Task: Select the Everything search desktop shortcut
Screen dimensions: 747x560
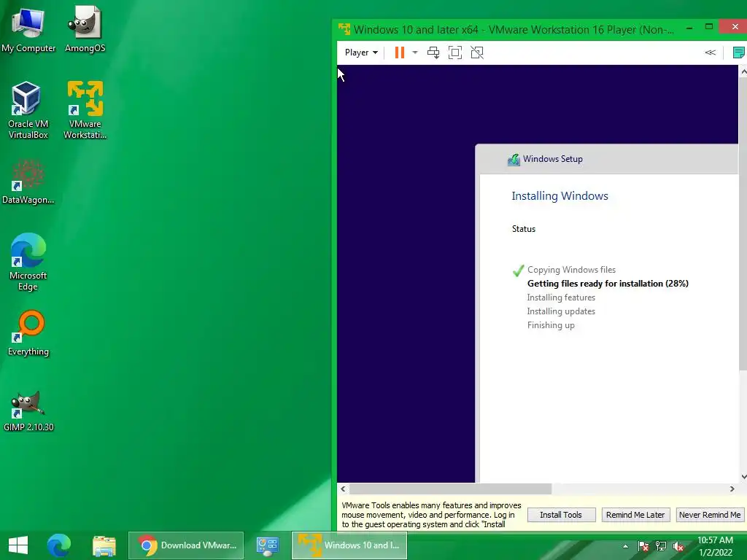Action: pos(28,333)
